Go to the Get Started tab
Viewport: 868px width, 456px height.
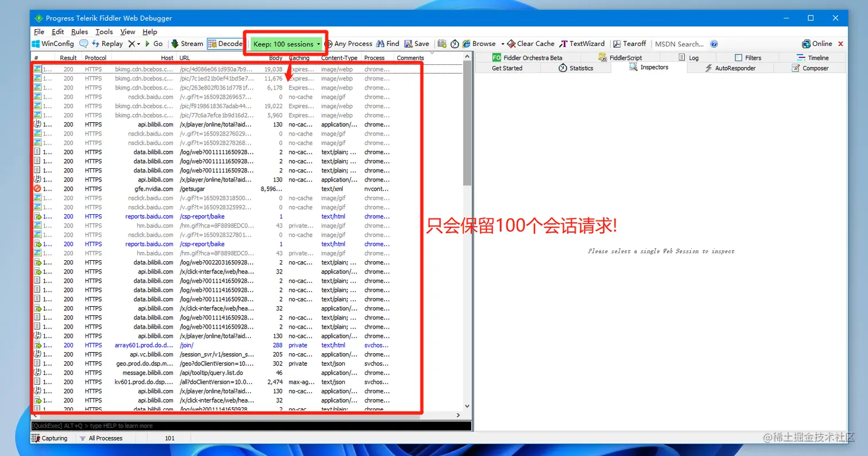tap(507, 68)
